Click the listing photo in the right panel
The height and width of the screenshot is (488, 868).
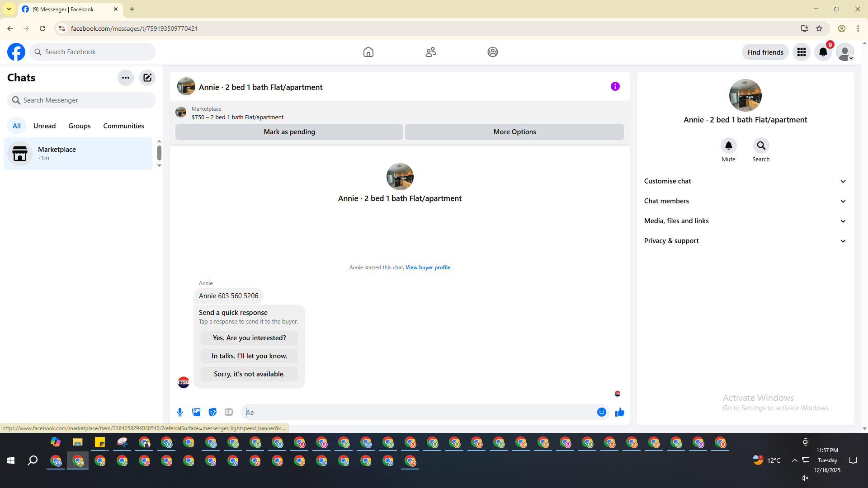[x=745, y=95]
